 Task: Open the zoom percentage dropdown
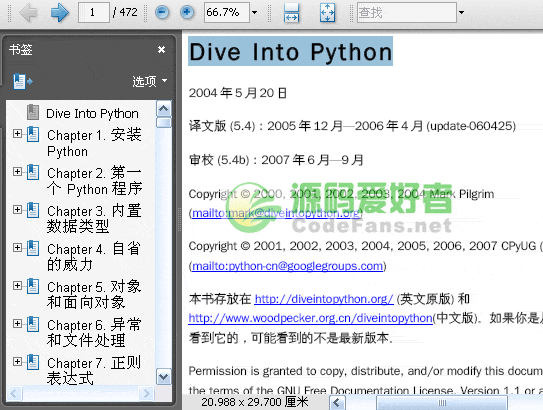[x=255, y=12]
